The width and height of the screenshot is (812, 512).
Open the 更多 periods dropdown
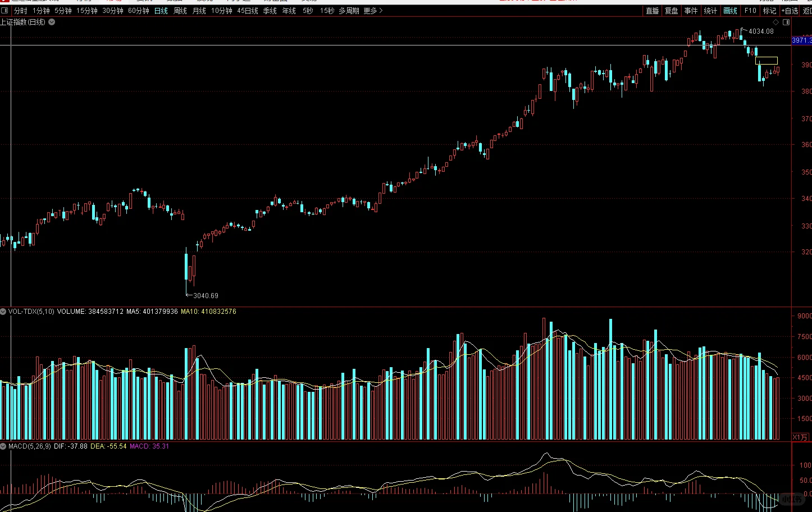tap(373, 11)
